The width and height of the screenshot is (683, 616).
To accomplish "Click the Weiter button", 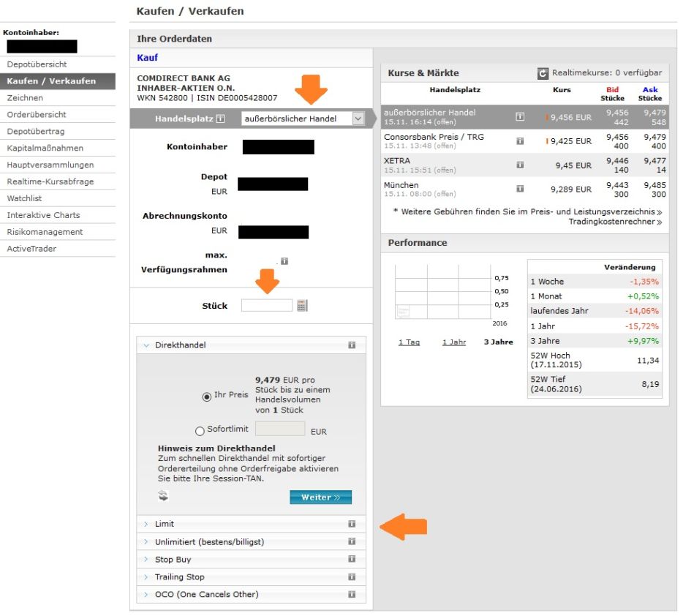I will coord(320,497).
